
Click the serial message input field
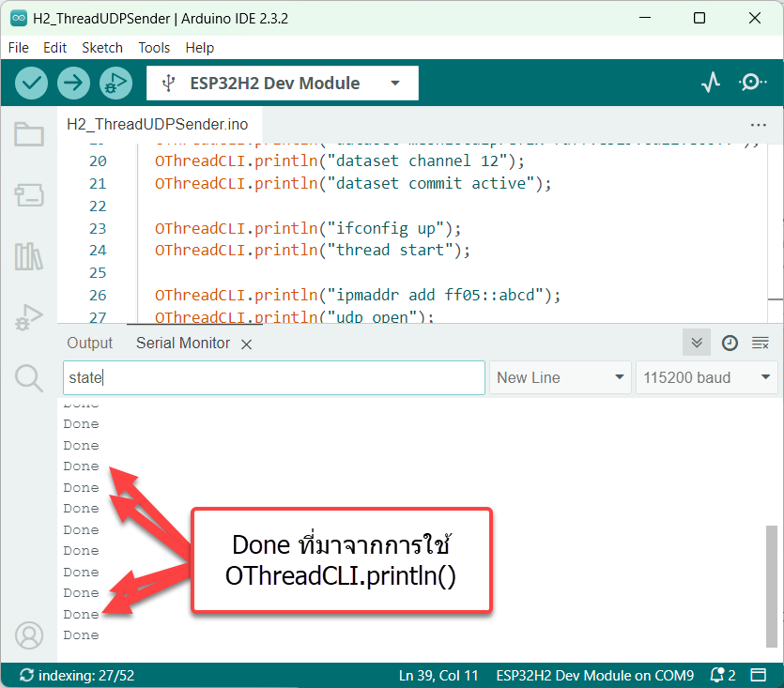272,377
